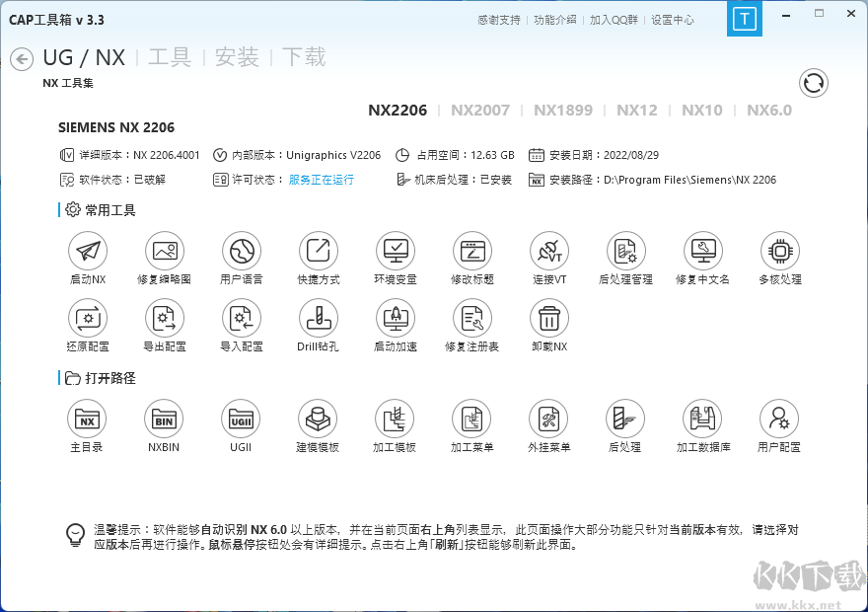Image resolution: width=868 pixels, height=612 pixels.
Task: Open the 多核处理 chip icon
Action: tap(780, 251)
